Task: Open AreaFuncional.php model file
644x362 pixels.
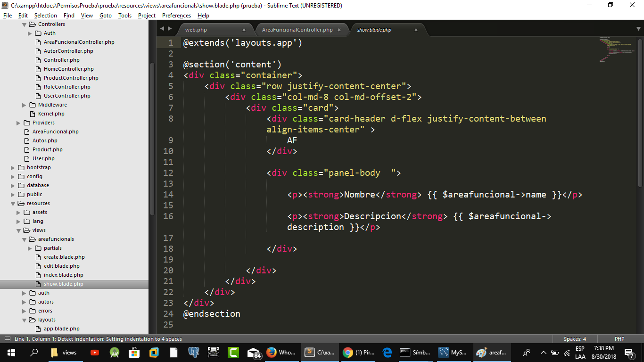Action: [x=56, y=132]
